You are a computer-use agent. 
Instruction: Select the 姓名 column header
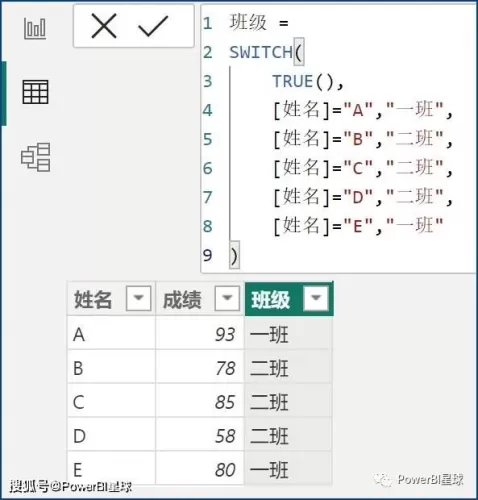111,299
